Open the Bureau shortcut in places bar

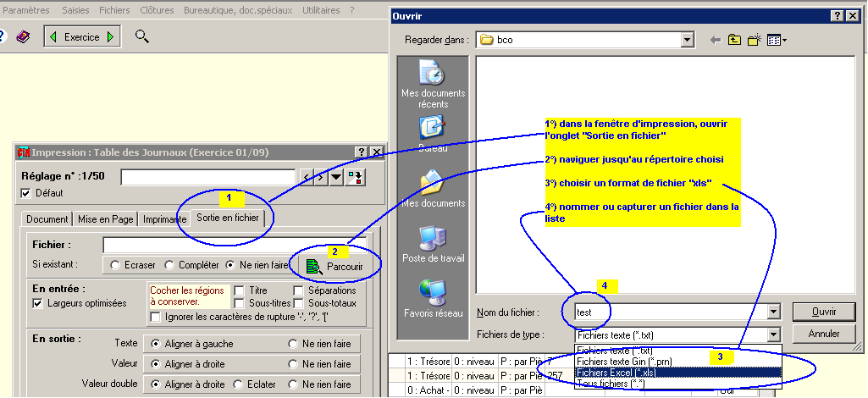pyautogui.click(x=433, y=134)
